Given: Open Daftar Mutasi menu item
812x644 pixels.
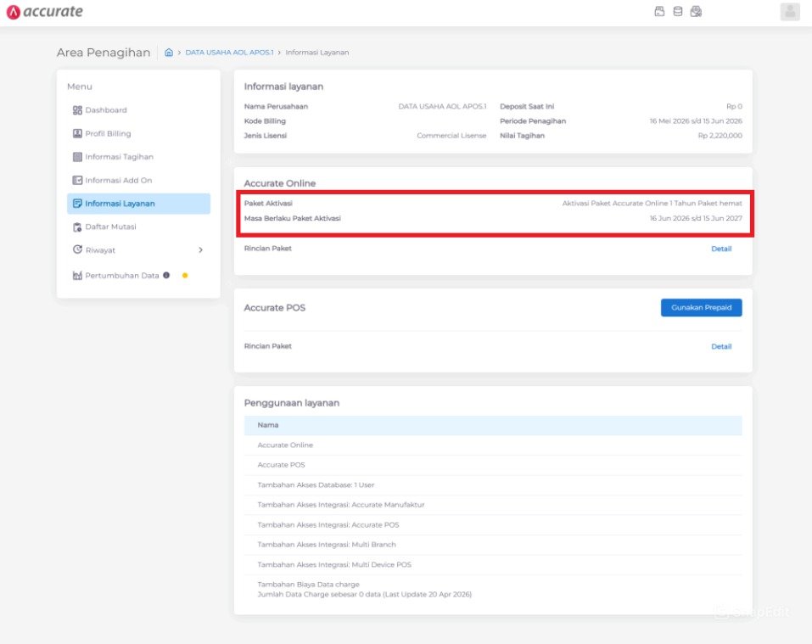Looking at the screenshot, I should [139, 227].
